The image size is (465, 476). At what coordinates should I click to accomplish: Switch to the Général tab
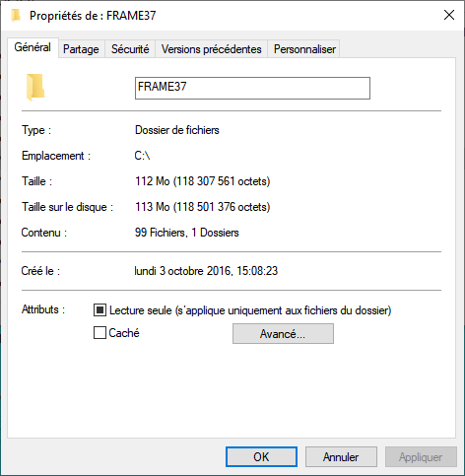(x=33, y=47)
